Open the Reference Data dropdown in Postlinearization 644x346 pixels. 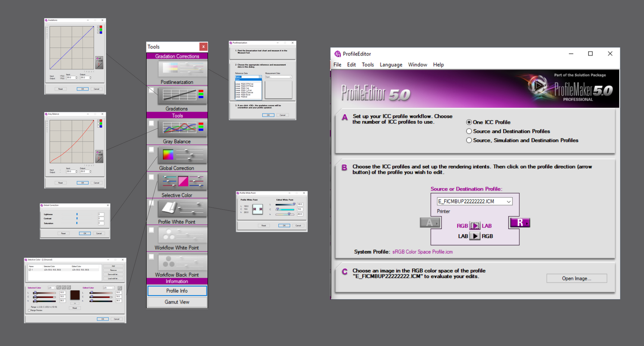pos(248,77)
